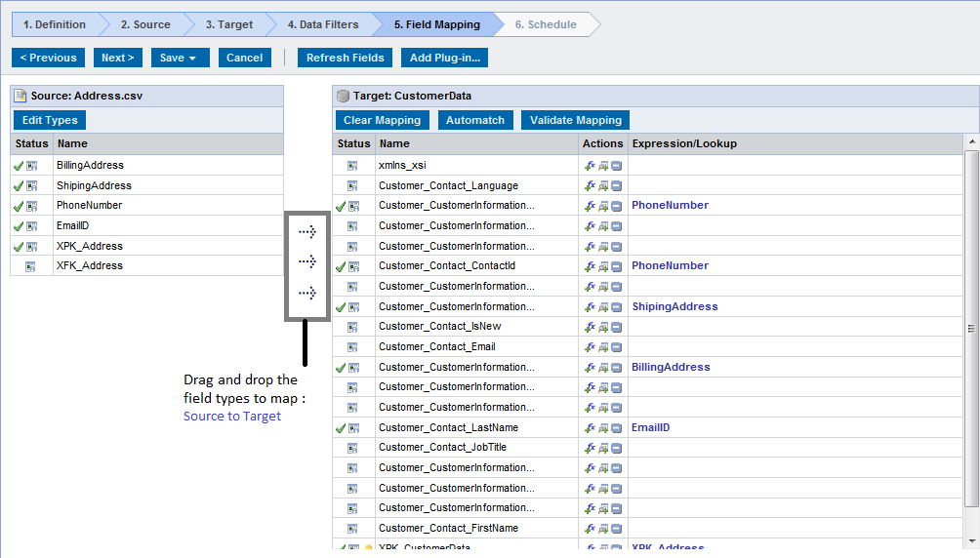This screenshot has height=558, width=980.
Task: Select the PhoneNumber source field name
Action: pos(90,205)
